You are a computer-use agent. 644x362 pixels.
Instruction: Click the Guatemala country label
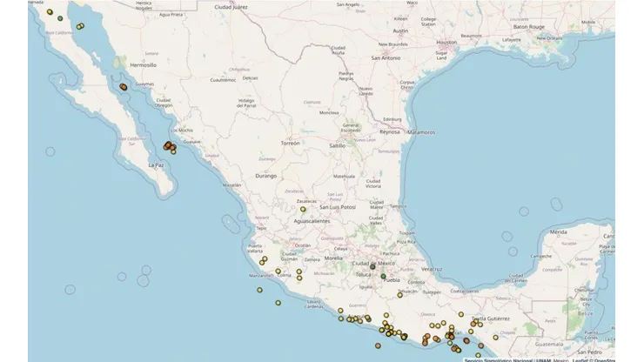tap(549, 345)
